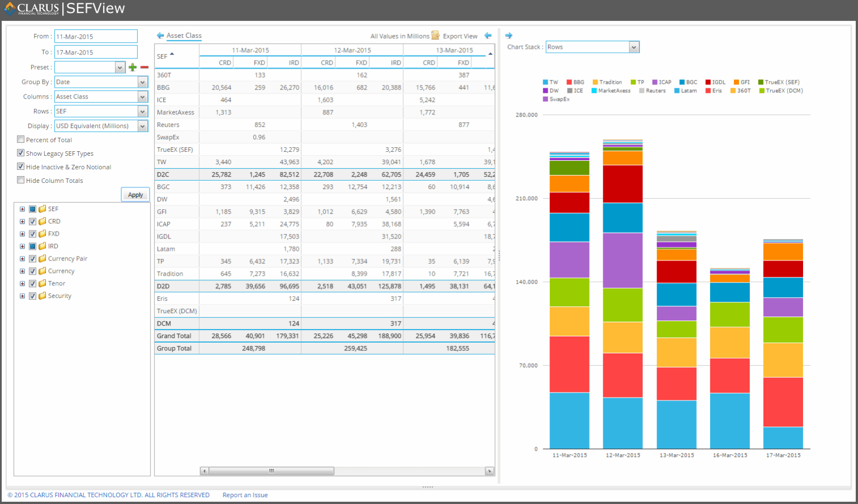Screen dimensions: 858x504
Task: Click the Group Total row label
Action: click(x=174, y=348)
